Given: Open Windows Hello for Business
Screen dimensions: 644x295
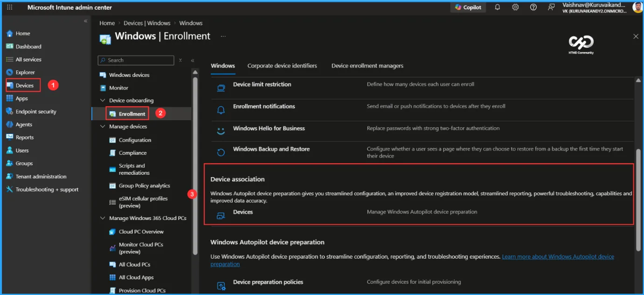Looking at the screenshot, I should [269, 129].
